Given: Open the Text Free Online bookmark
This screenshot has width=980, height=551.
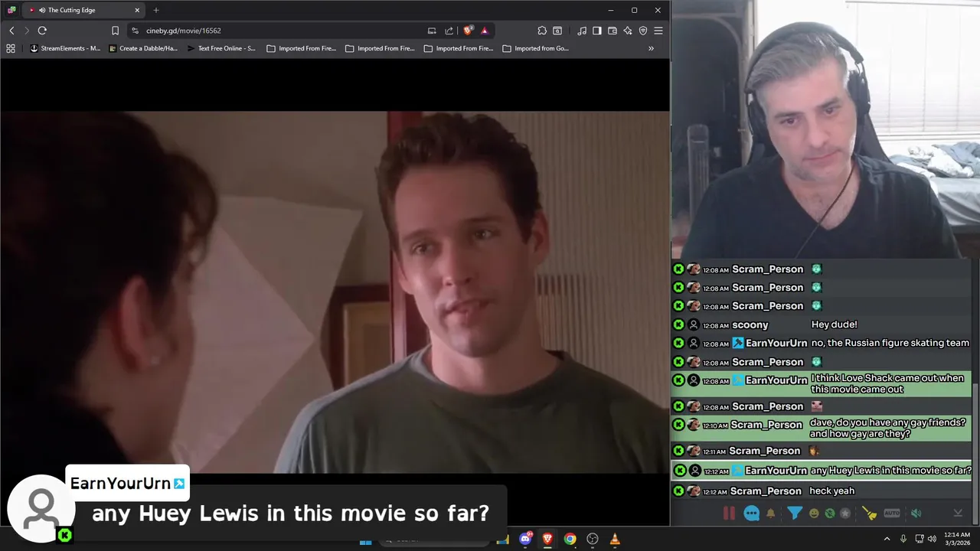Looking at the screenshot, I should click(220, 48).
